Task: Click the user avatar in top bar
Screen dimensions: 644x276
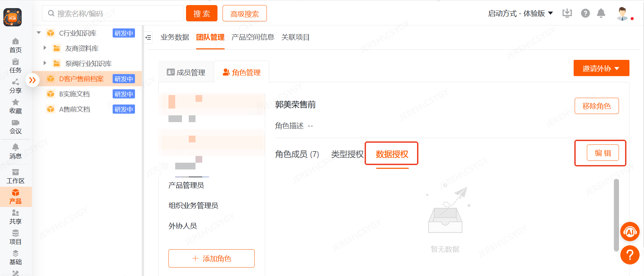Action: point(622,14)
